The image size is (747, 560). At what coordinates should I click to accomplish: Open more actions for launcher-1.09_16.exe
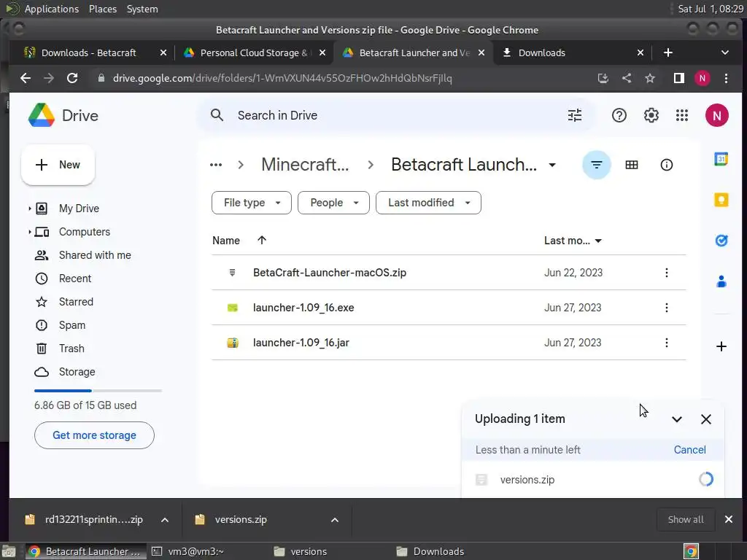coord(667,308)
